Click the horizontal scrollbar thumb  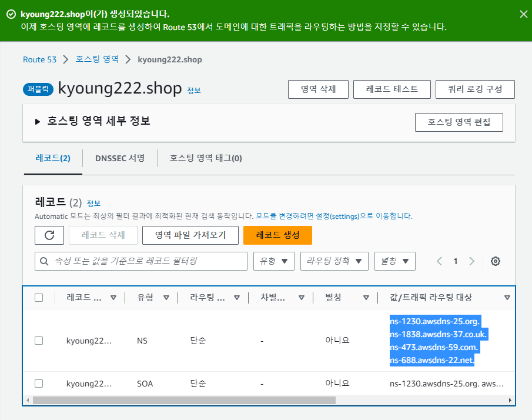click(x=184, y=401)
